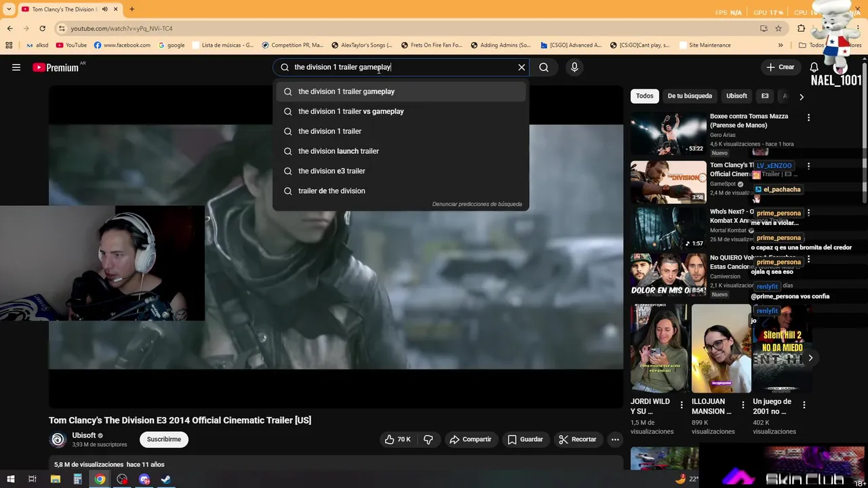Expand the video description box
The width and height of the screenshot is (868, 488).
click(x=336, y=464)
